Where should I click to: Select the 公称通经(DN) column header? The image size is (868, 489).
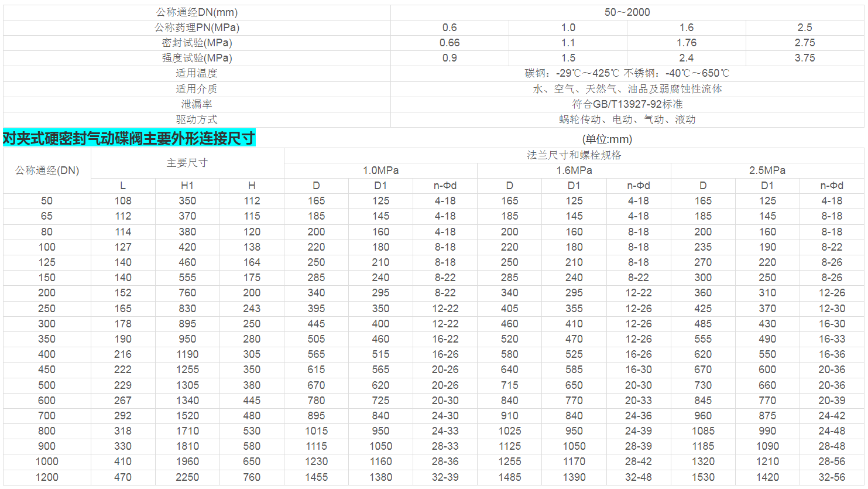click(47, 170)
